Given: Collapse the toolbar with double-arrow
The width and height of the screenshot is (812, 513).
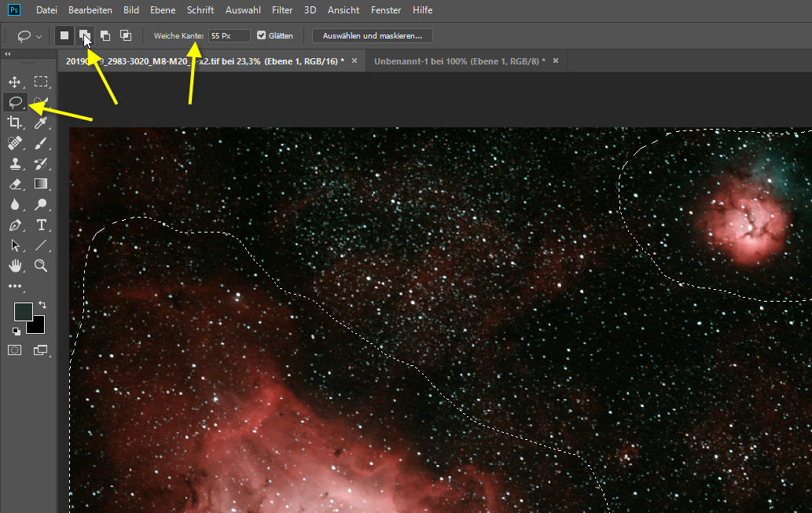Looking at the screenshot, I should click(x=7, y=54).
